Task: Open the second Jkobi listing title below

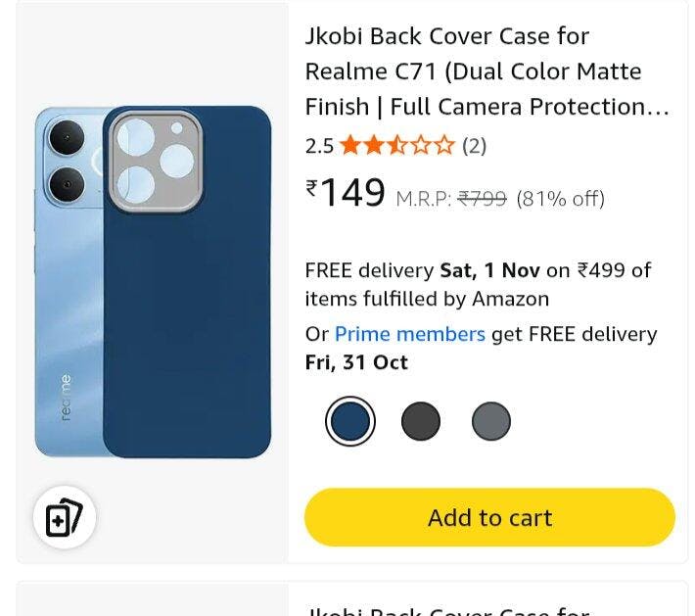Action: click(447, 609)
